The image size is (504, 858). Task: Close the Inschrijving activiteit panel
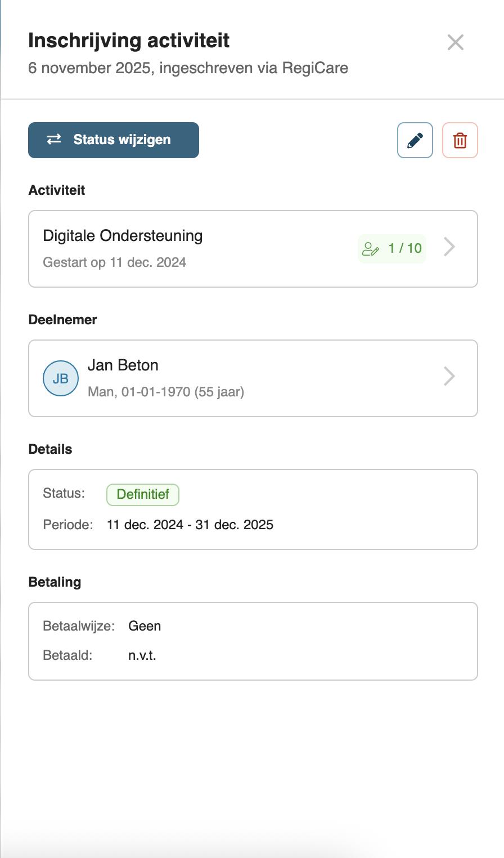455,42
